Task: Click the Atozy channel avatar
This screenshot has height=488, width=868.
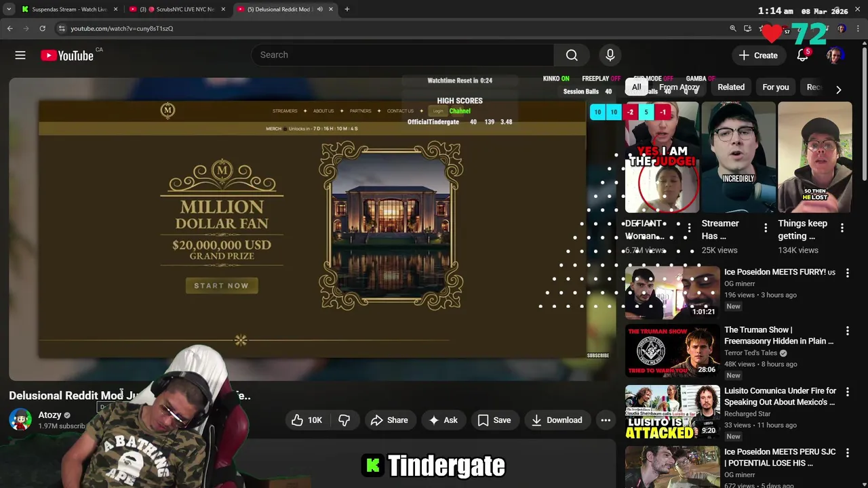Action: pyautogui.click(x=20, y=420)
